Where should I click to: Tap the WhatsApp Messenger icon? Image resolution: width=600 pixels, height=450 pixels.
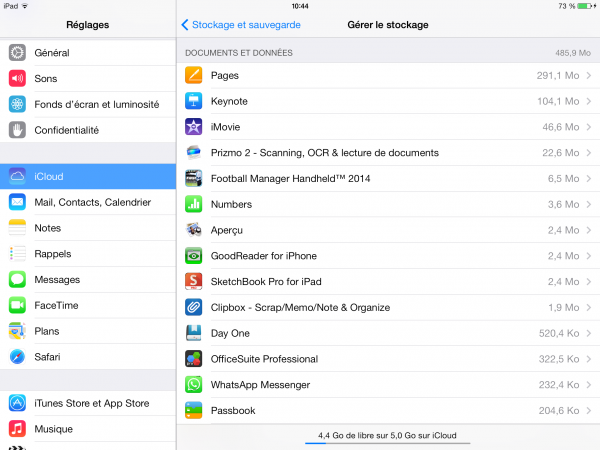pos(194,385)
